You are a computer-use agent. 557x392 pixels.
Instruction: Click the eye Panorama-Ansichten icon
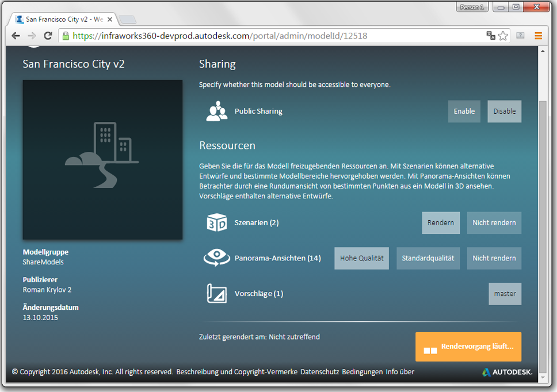pyautogui.click(x=217, y=258)
